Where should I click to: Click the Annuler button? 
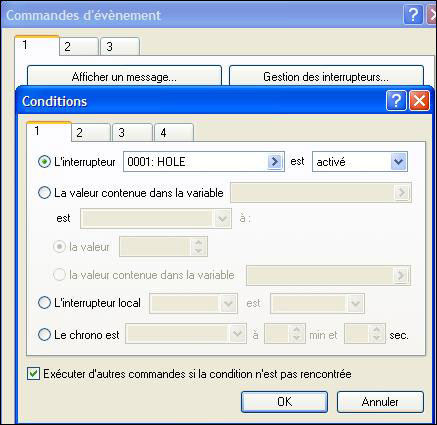click(380, 402)
